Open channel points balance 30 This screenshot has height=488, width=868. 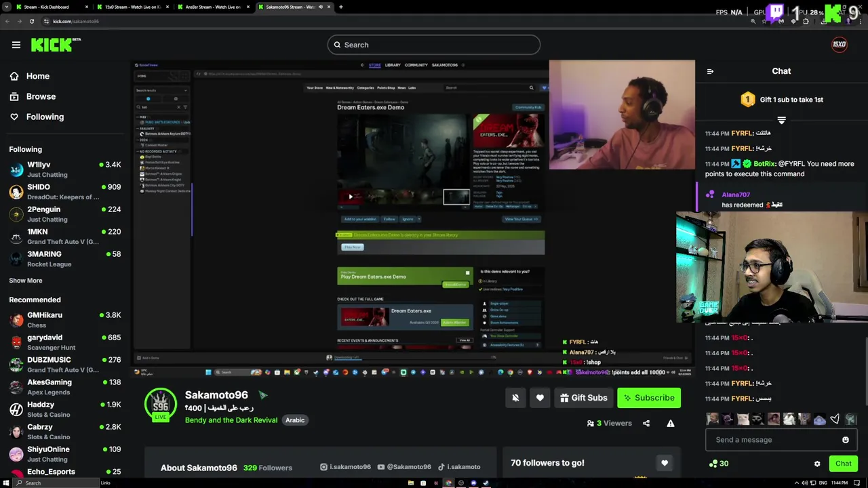point(719,464)
